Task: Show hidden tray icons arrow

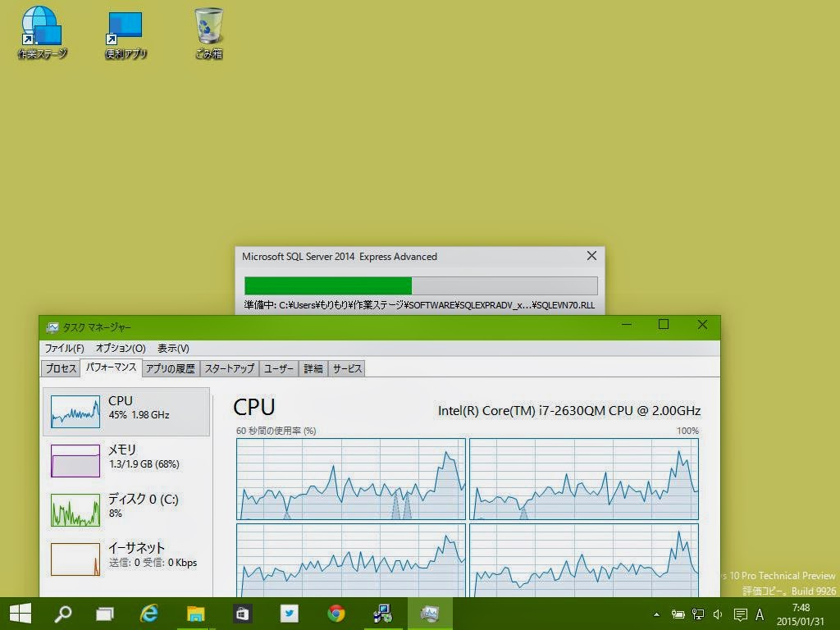Action: (656, 614)
